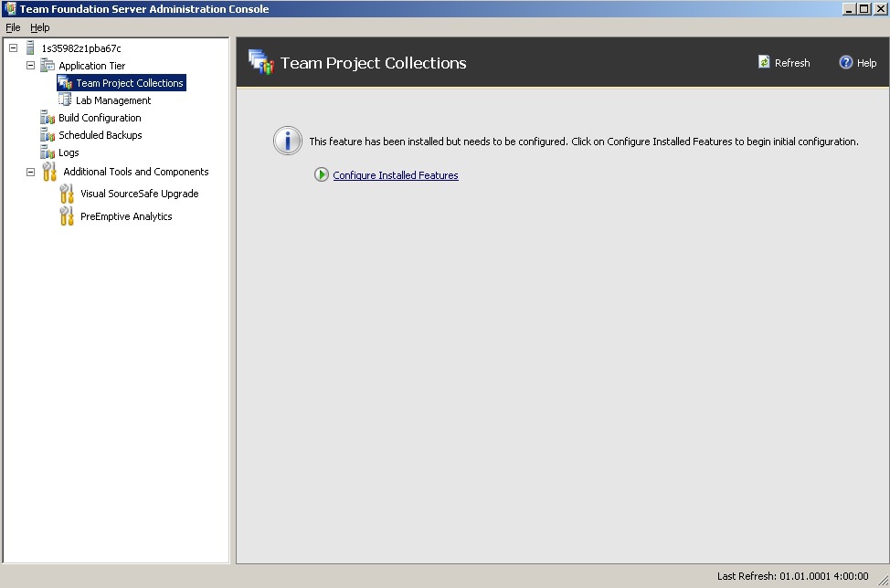Click the feature needs configuration message

[x=584, y=142]
